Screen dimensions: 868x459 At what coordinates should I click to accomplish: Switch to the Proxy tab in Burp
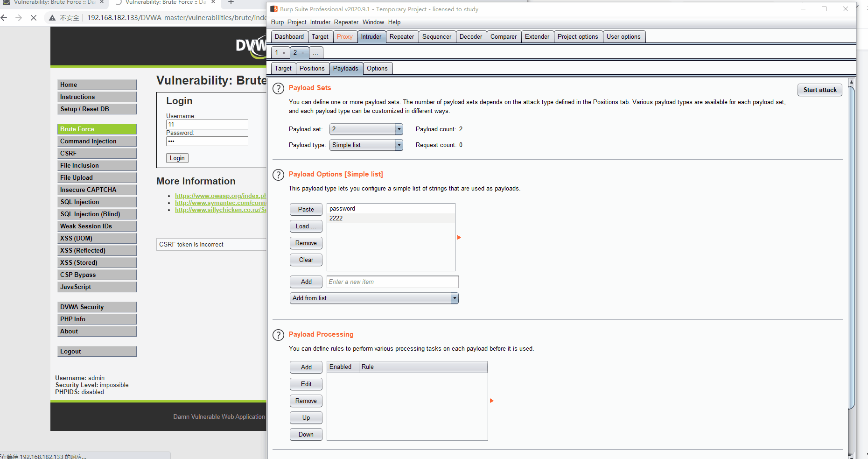345,37
